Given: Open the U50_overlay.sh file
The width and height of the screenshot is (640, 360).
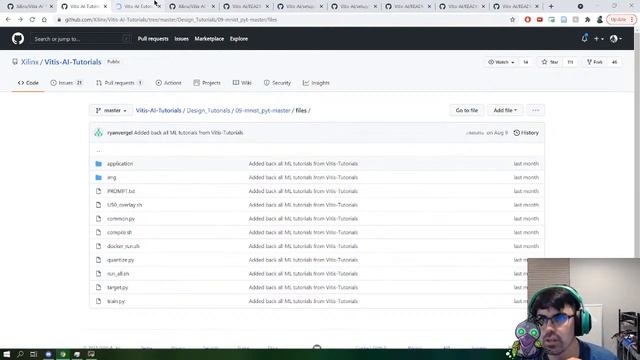Looking at the screenshot, I should [x=124, y=205].
